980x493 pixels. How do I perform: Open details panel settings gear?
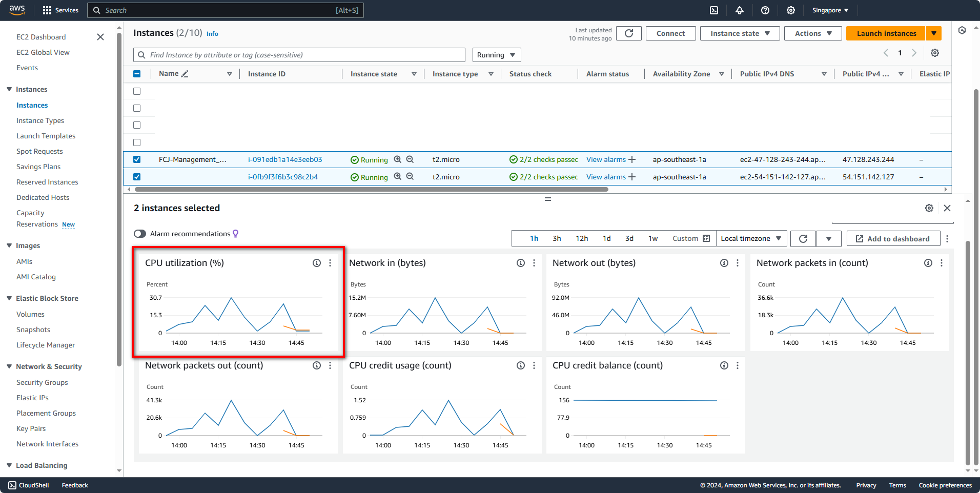[929, 208]
